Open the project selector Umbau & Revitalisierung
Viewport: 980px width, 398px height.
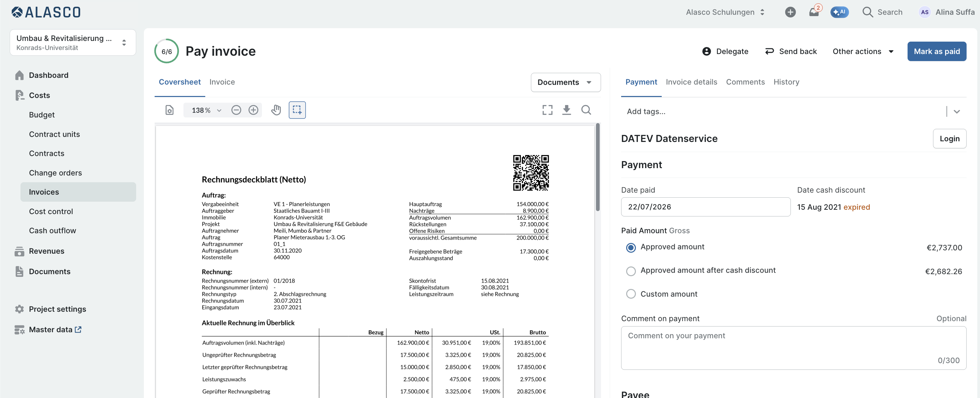tap(73, 43)
